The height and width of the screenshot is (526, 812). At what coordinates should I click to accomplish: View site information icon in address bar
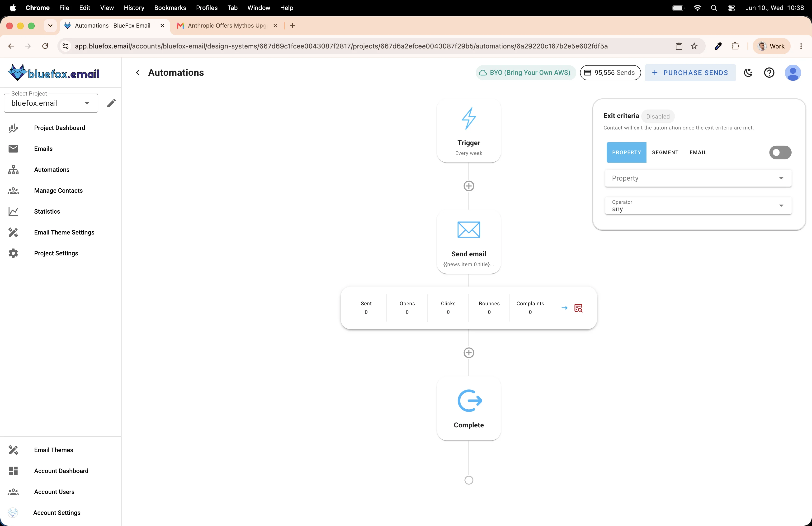pos(66,46)
